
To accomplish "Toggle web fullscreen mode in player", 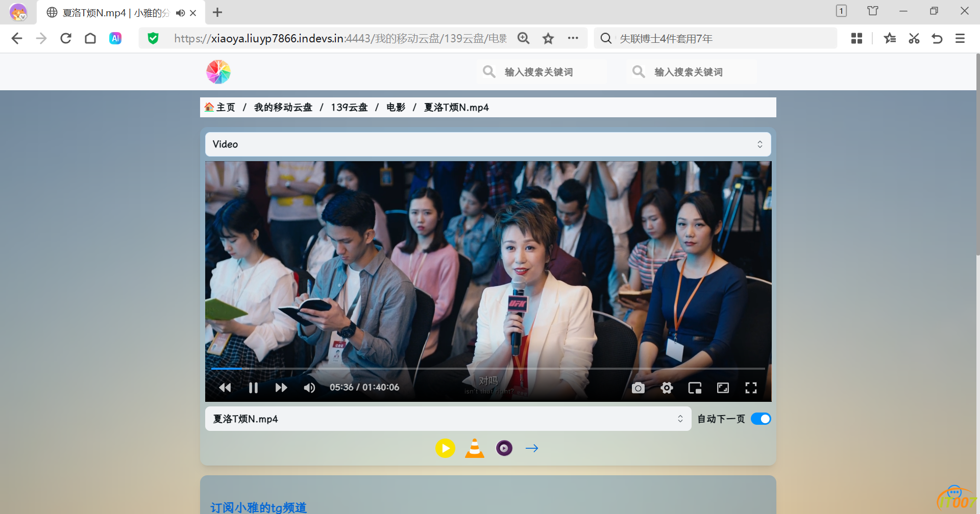I will pos(723,388).
